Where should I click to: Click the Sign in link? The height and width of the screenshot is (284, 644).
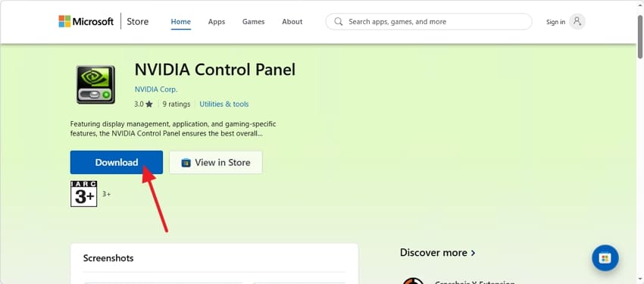pos(555,22)
